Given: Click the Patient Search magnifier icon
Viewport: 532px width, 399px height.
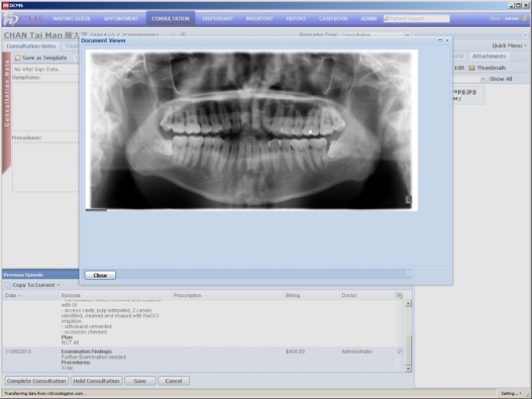Looking at the screenshot, I should pyautogui.click(x=387, y=18).
